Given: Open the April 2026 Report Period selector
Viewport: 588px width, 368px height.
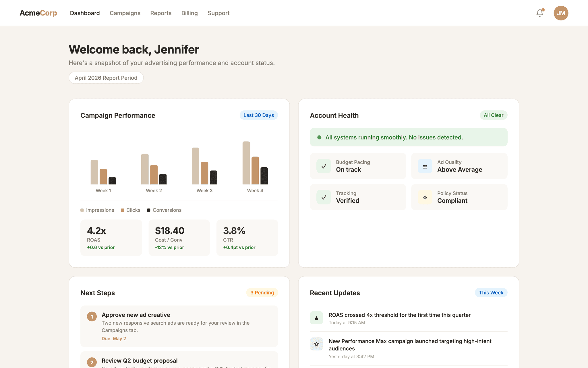Looking at the screenshot, I should (106, 78).
